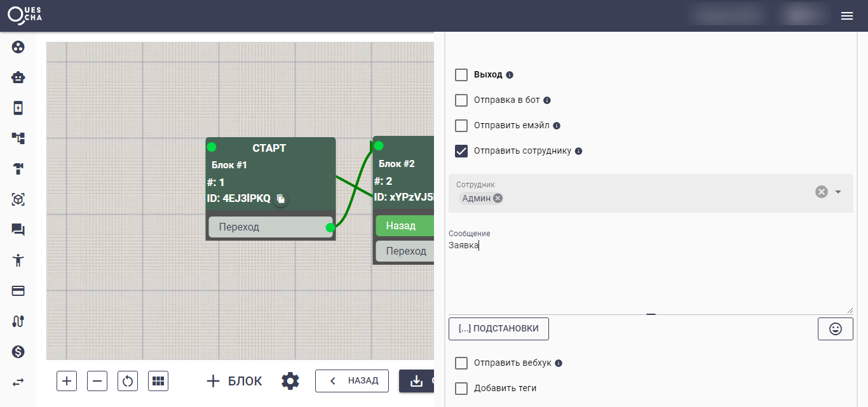Click the ПОДСТАНОВКИ button
This screenshot has width=868, height=407.
[498, 329]
